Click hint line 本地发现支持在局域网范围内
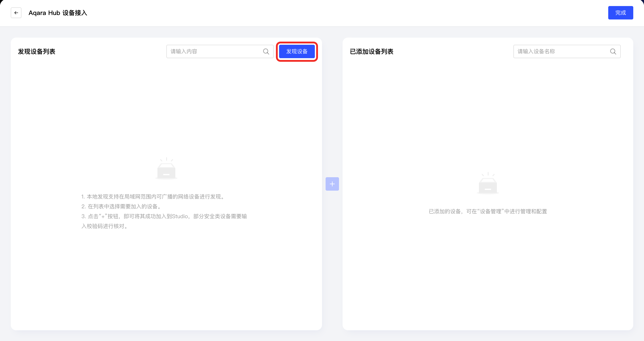Viewport: 644px width, 341px height. (153, 197)
